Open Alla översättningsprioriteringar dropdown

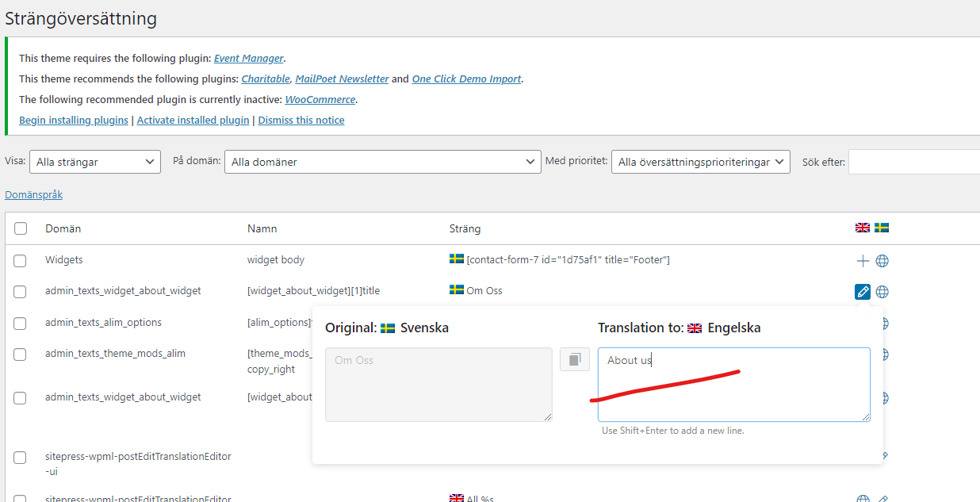(701, 162)
